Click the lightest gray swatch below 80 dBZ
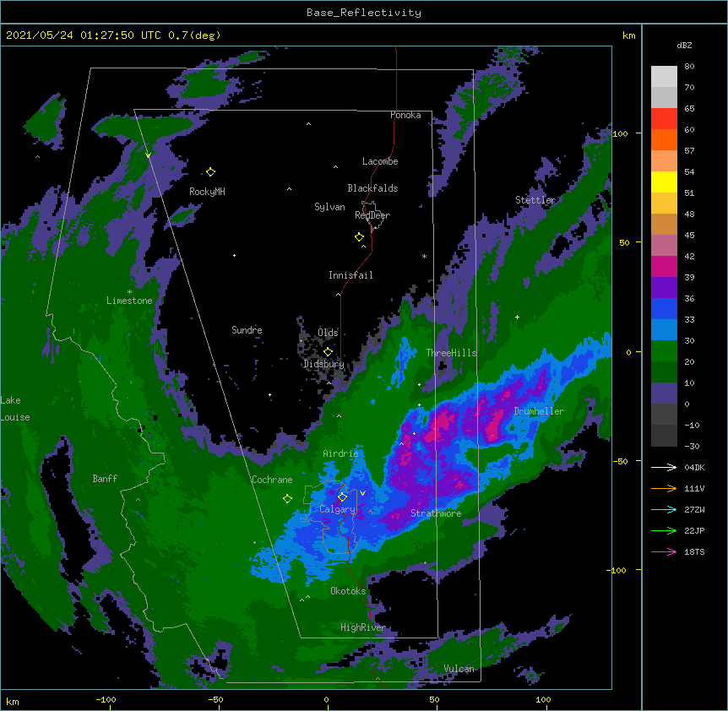This screenshot has width=728, height=711. (x=664, y=77)
